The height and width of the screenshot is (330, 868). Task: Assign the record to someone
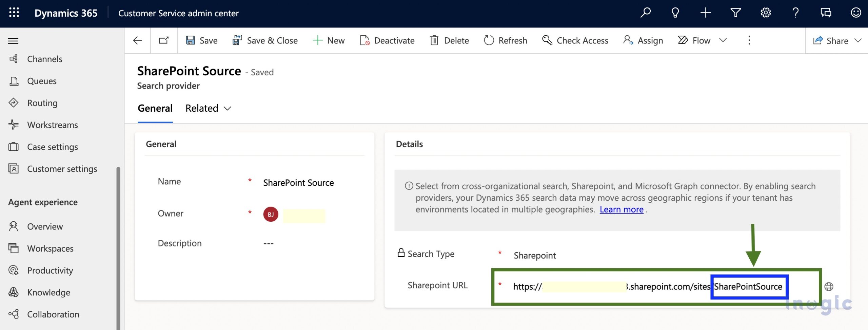(643, 40)
